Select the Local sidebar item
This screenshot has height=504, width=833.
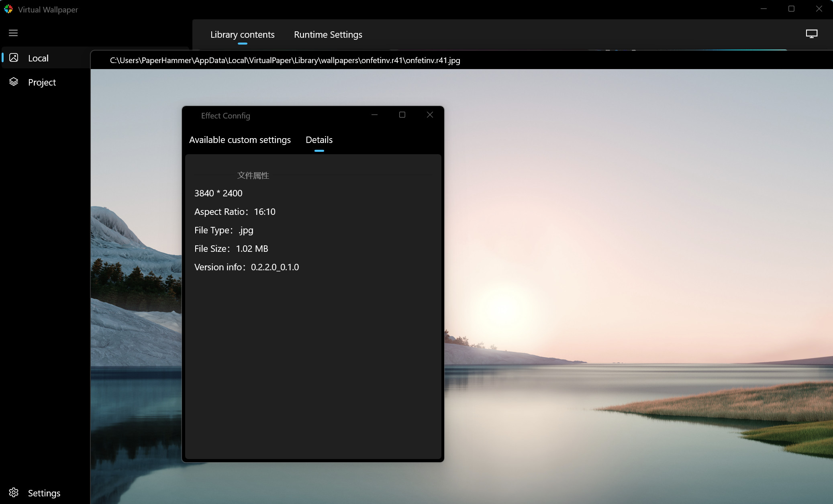38,58
